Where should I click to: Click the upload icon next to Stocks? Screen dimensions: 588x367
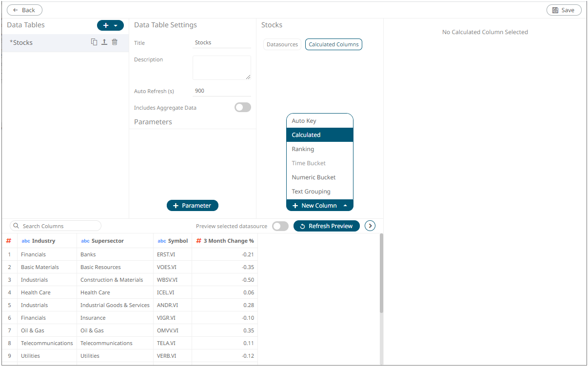104,42
